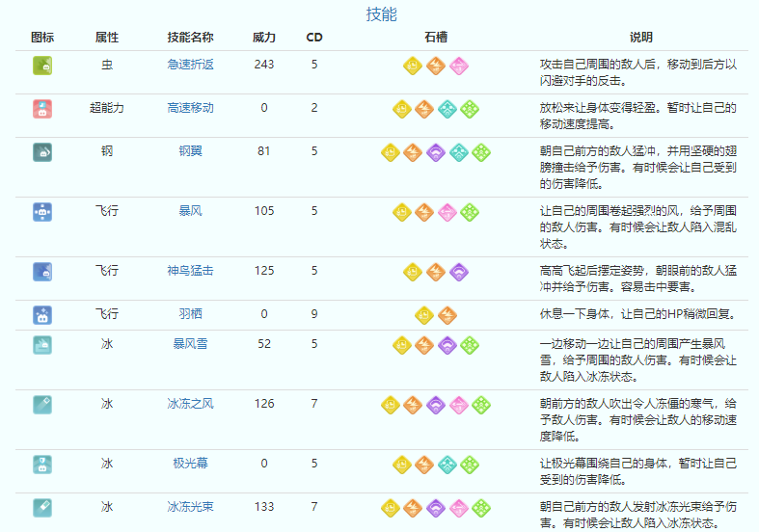Click the teal stone slot in 极光幕 row

pos(447,465)
